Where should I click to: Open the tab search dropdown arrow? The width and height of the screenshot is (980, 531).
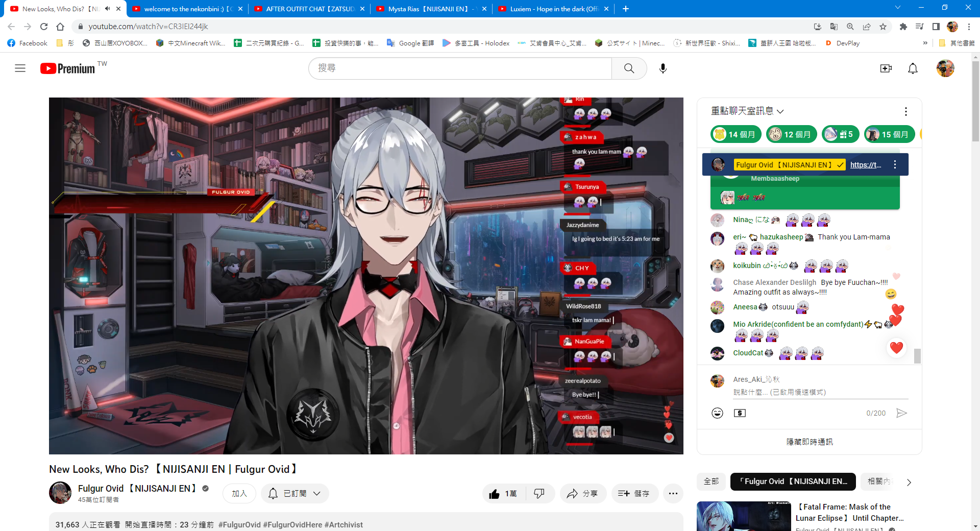(897, 8)
